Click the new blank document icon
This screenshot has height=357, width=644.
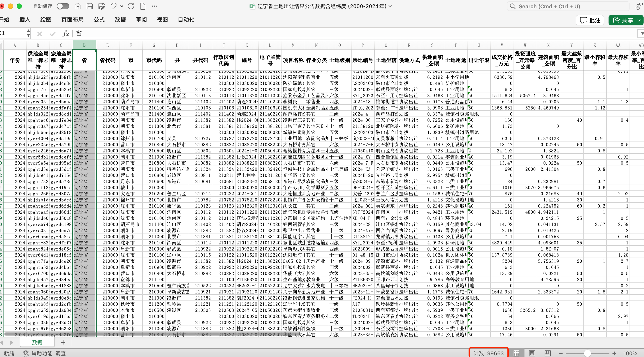pos(143,6)
